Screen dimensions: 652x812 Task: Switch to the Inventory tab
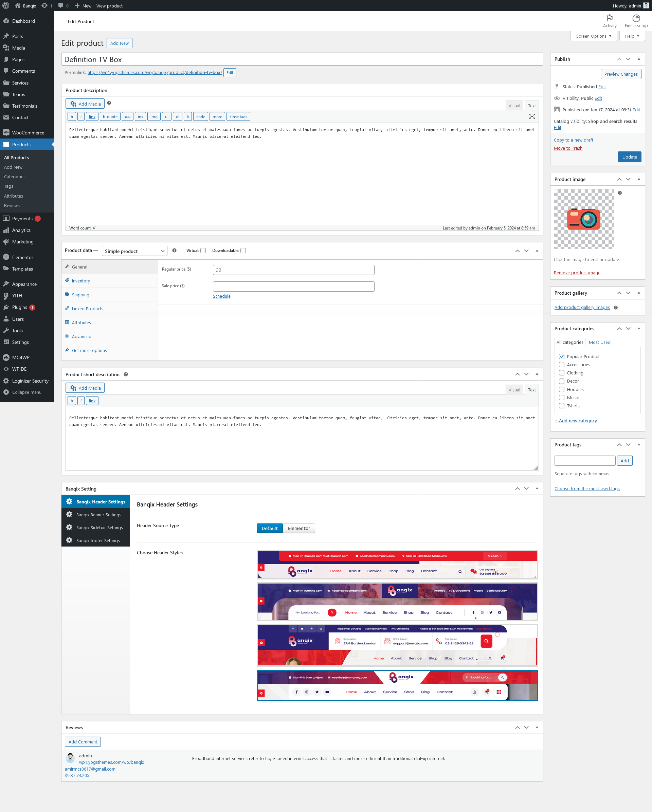80,281
